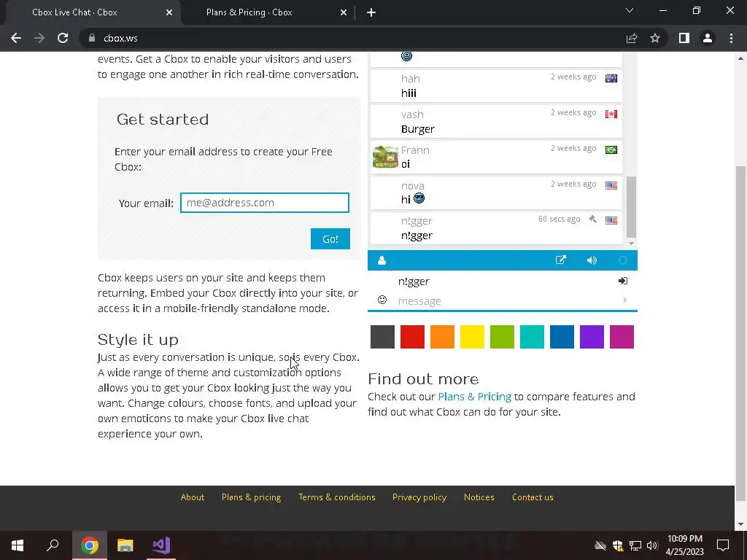The height and width of the screenshot is (560, 747).
Task: Apply the magenta theme swatch
Action: (622, 337)
